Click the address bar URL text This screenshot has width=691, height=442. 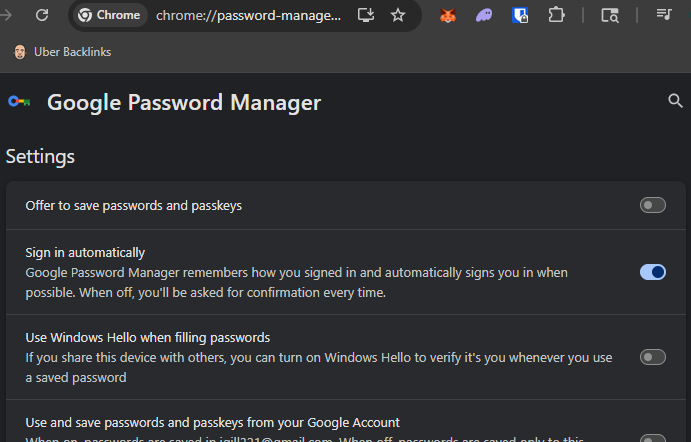[x=248, y=15]
